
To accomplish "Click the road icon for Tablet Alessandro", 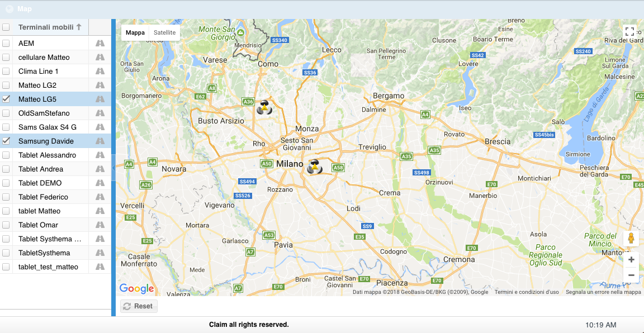I will pos(100,155).
